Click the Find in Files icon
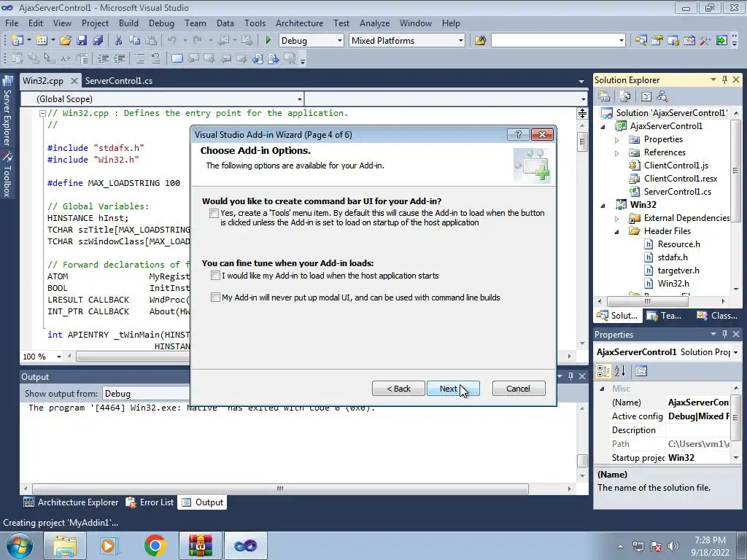This screenshot has width=747, height=560. point(480,41)
